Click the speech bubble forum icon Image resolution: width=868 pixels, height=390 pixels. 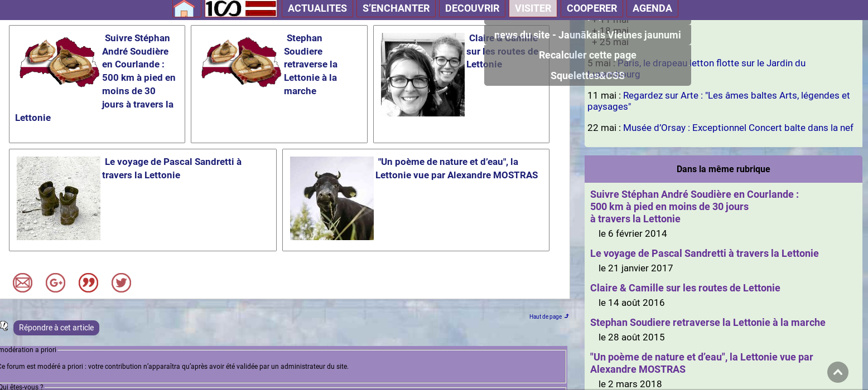point(4,326)
